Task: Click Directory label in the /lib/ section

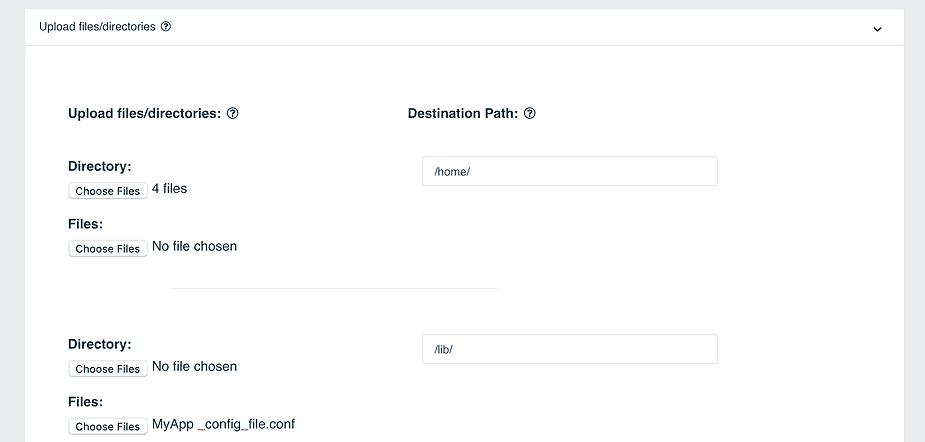Action: (x=100, y=344)
